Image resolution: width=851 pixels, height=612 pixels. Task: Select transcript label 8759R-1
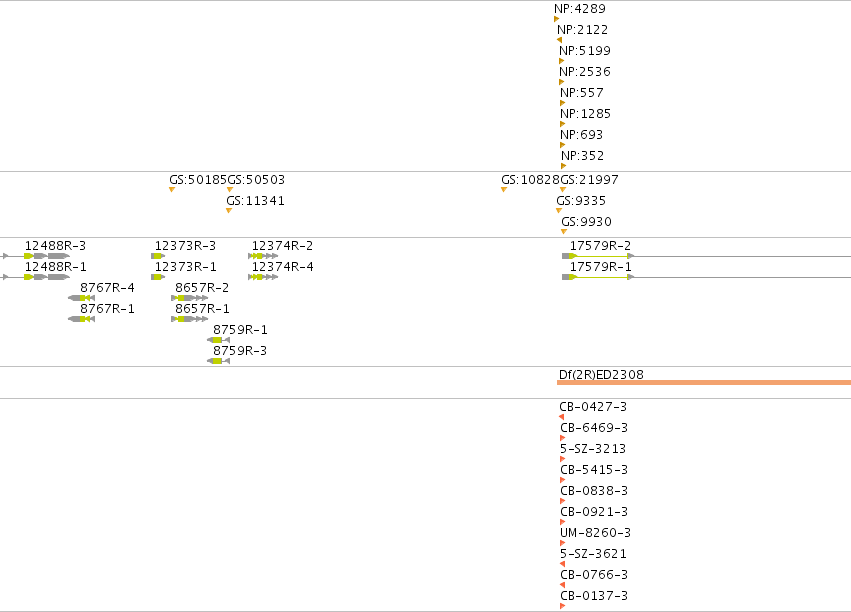(x=240, y=330)
